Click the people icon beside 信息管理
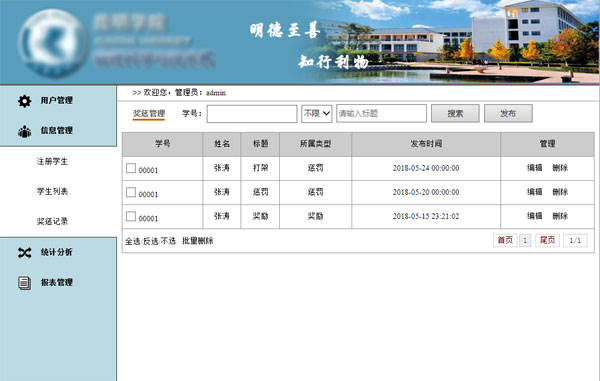This screenshot has width=600, height=381. point(24,131)
